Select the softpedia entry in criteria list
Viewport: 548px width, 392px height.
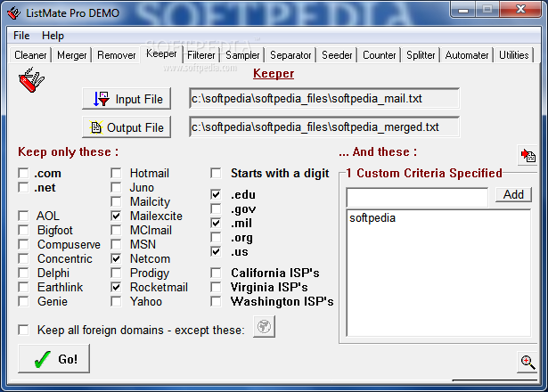point(372,218)
